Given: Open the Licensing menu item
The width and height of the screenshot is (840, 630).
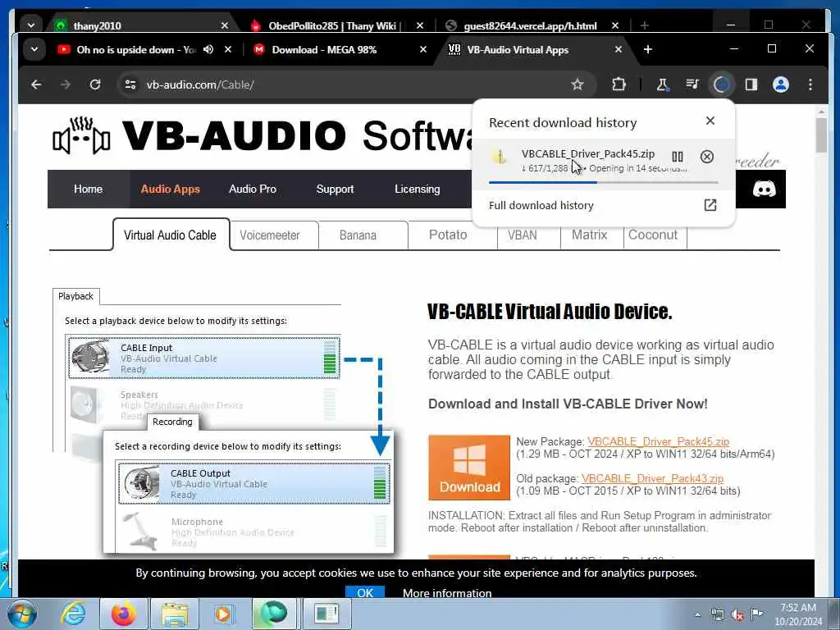Looking at the screenshot, I should click(418, 189).
